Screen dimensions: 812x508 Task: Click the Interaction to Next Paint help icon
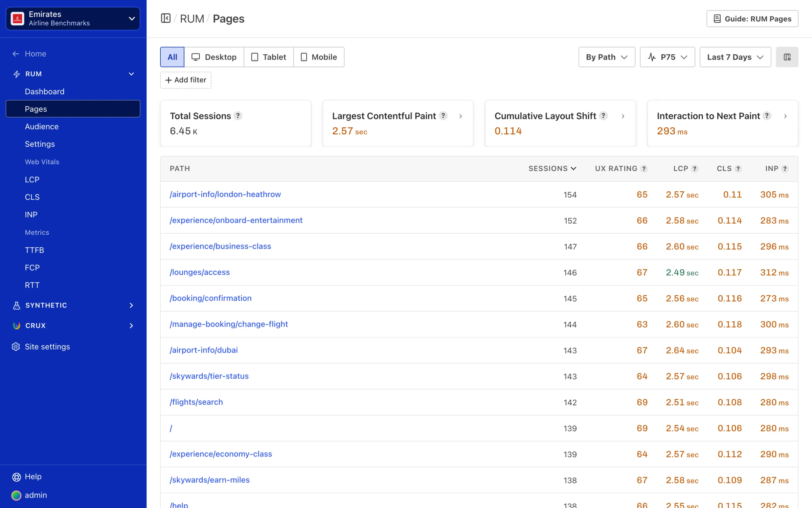coord(767,116)
